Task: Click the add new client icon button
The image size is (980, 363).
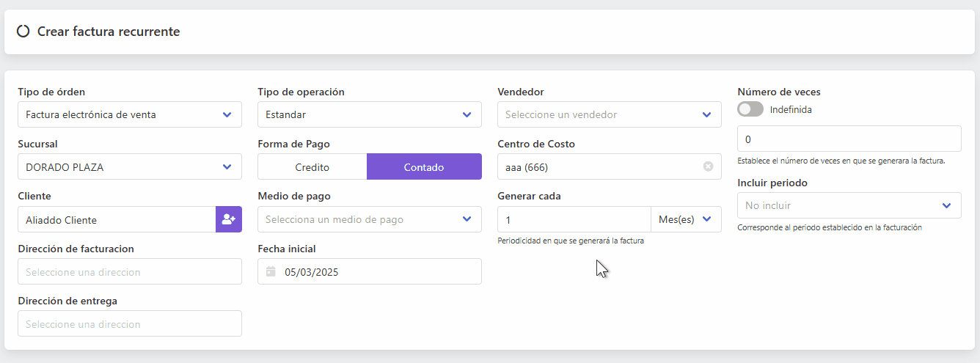Action: [x=228, y=219]
